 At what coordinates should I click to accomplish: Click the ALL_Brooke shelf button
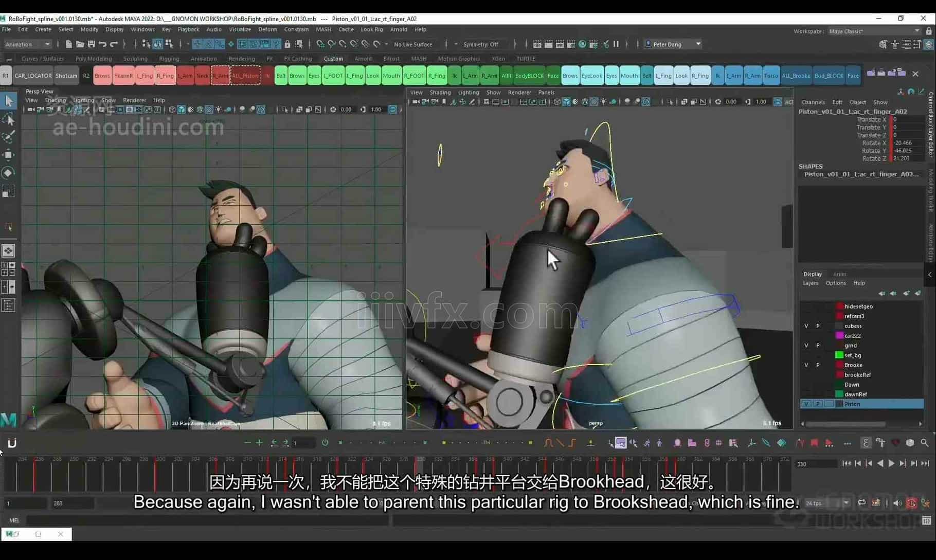(796, 76)
